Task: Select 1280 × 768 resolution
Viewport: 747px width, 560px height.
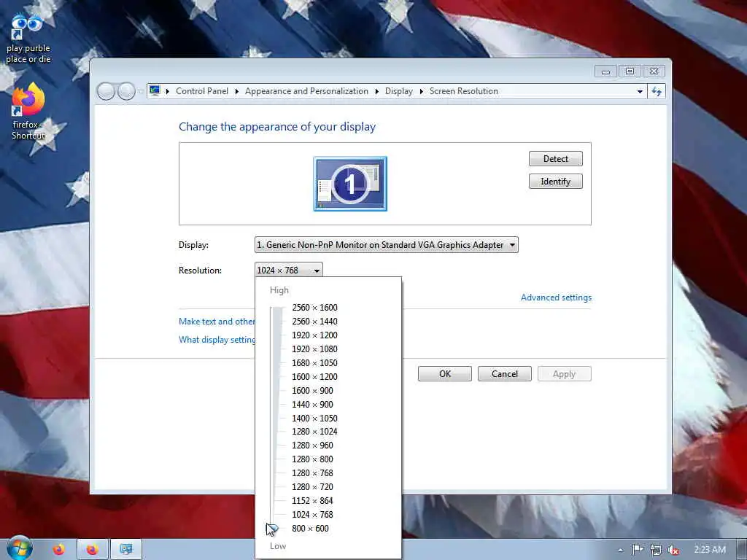Action: [312, 472]
